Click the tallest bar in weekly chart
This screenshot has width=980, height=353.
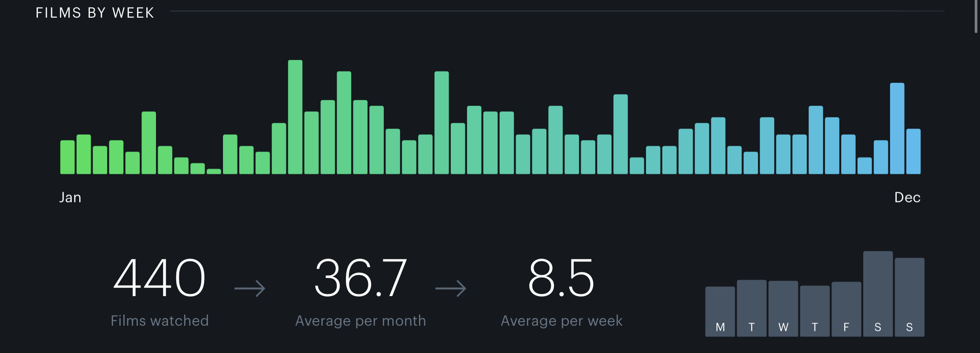(x=295, y=117)
